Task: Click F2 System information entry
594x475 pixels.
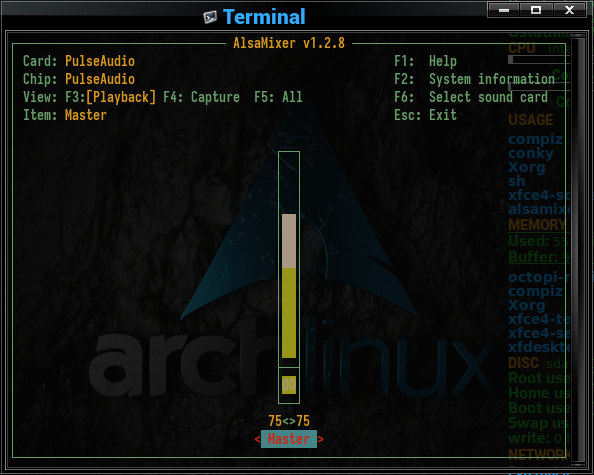Action: [474, 79]
